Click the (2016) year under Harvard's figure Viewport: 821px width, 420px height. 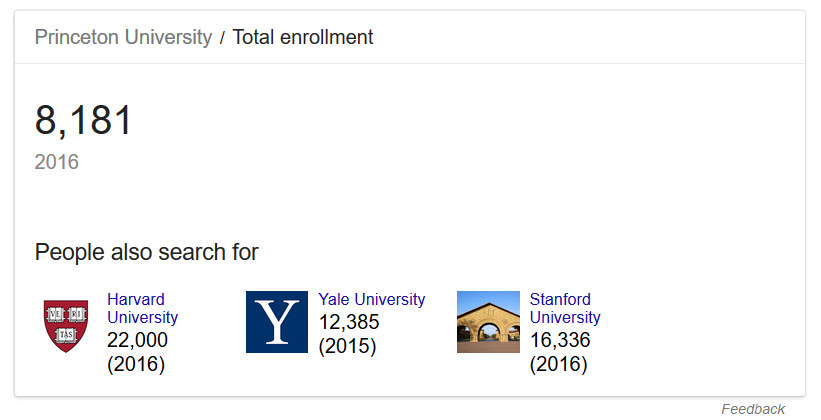[x=136, y=364]
